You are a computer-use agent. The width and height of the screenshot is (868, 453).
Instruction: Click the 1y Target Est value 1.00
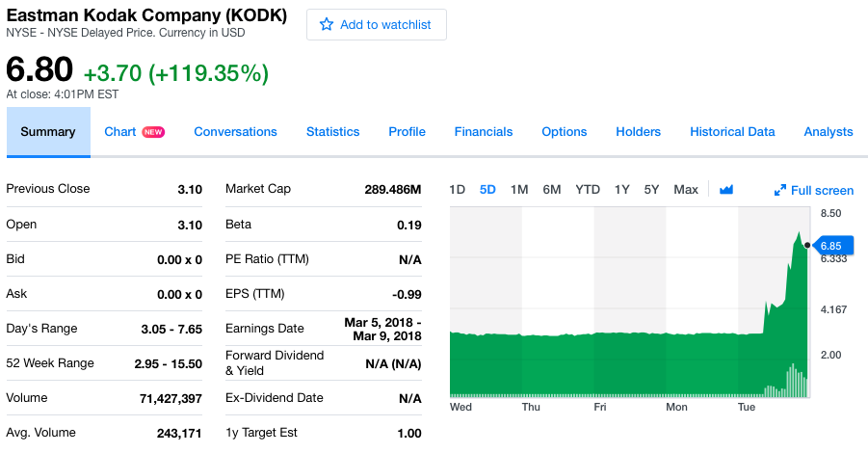[x=409, y=433]
